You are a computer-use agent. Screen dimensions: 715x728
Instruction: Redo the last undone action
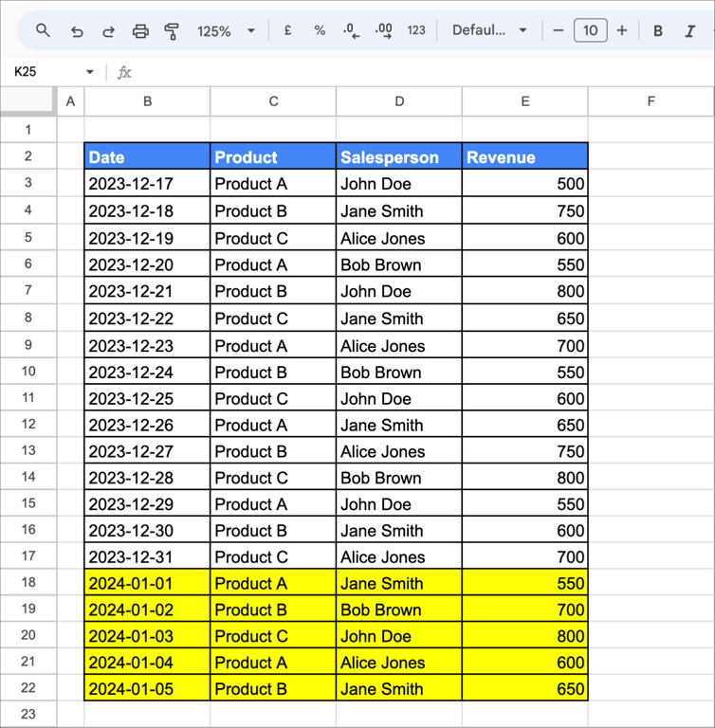108,31
